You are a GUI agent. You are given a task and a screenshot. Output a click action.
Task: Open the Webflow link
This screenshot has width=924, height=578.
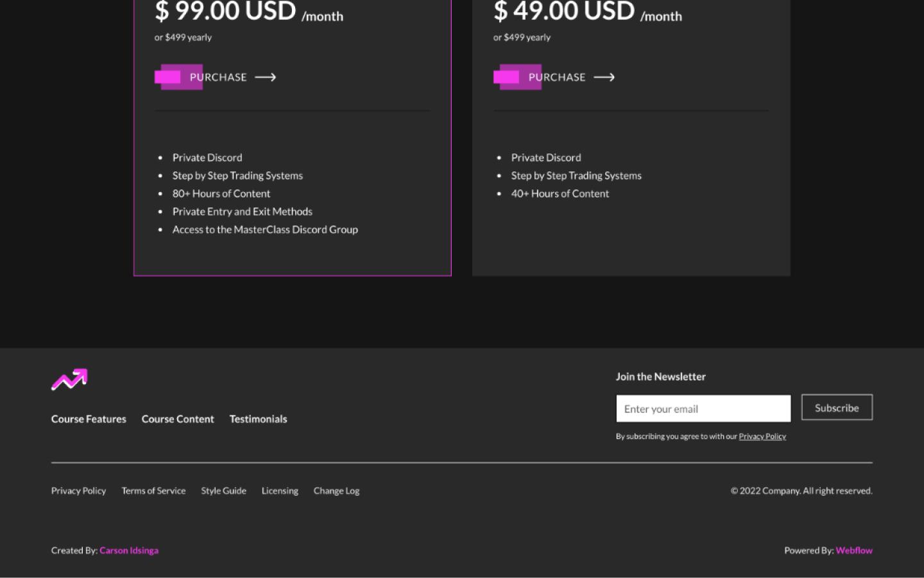(x=853, y=550)
